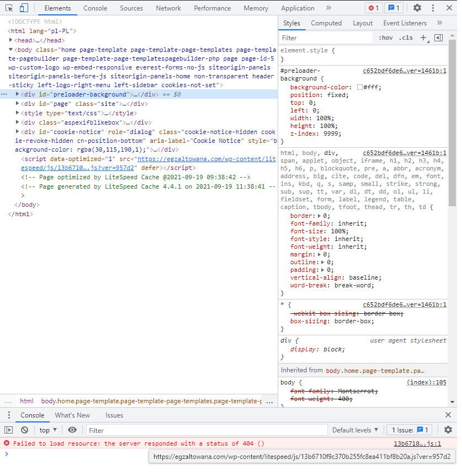
Task: Switch to the Network tab
Action: click(x=168, y=8)
